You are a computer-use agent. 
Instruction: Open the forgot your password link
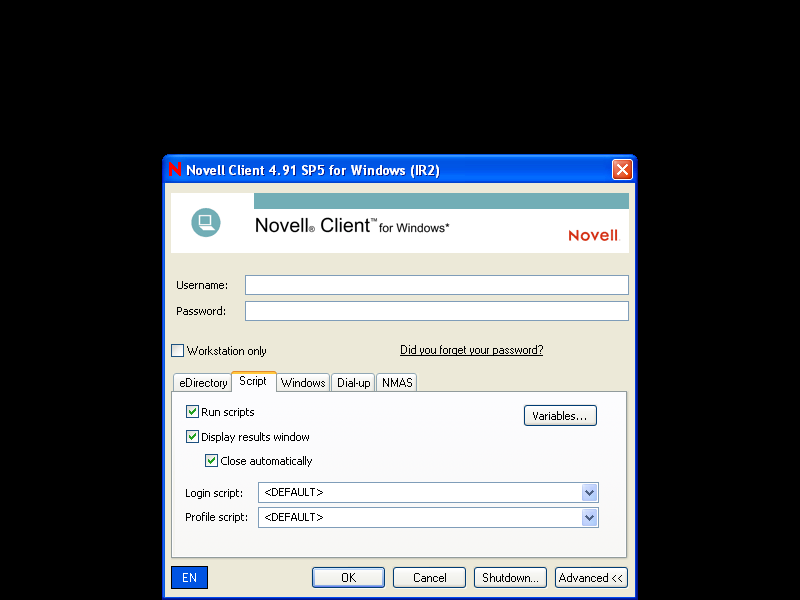471,350
